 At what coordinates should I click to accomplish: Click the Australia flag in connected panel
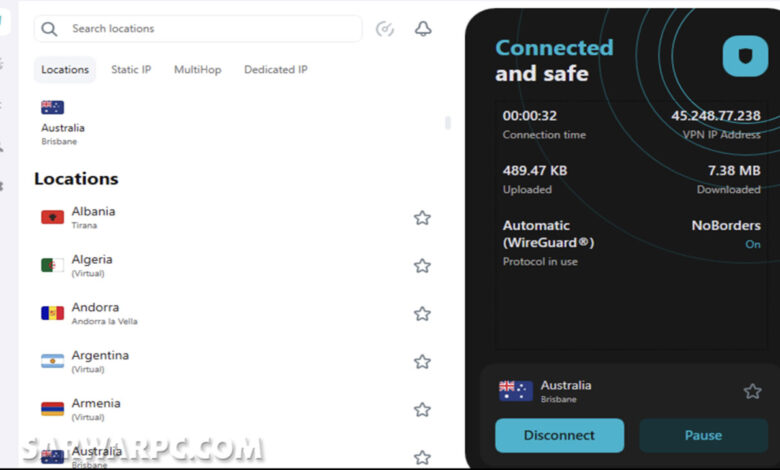pos(516,391)
